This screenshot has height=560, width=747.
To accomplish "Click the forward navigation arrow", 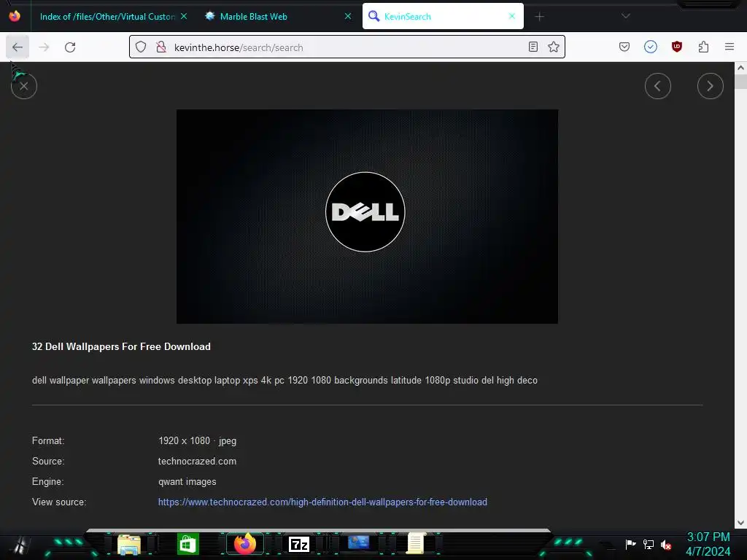I will 44,47.
